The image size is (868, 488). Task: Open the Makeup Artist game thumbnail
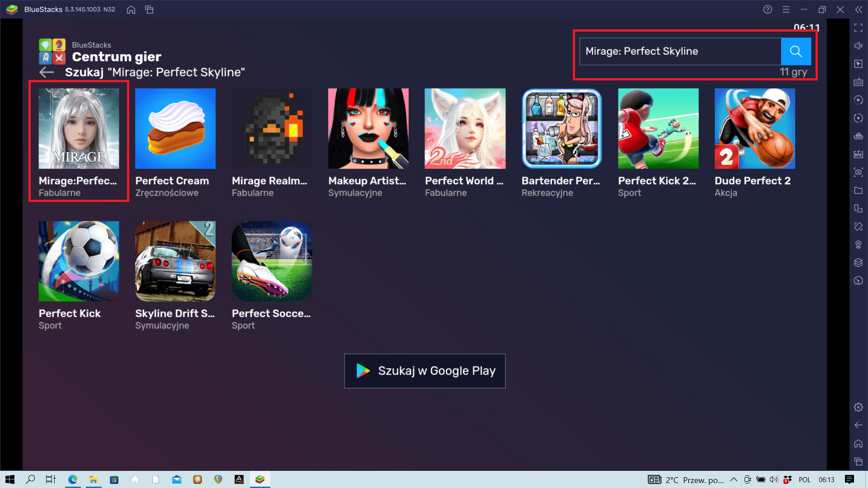coord(368,128)
